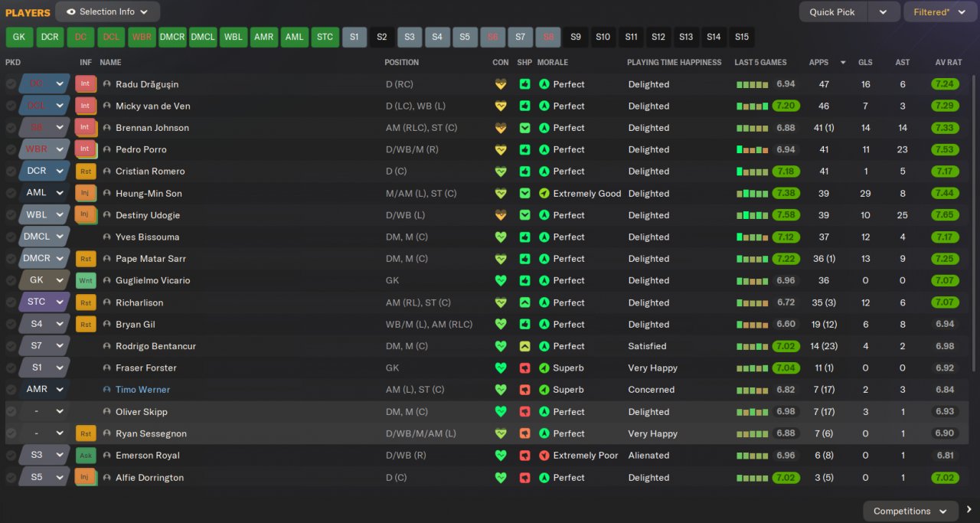Select the STC position slot tab
Image resolution: width=980 pixels, height=523 pixels.
[x=325, y=37]
